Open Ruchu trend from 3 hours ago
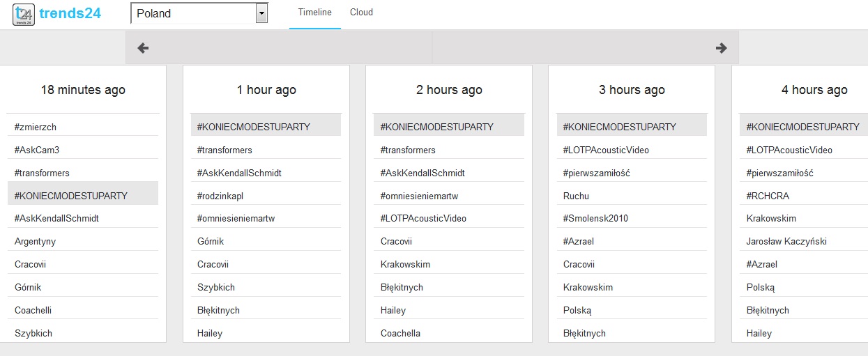Viewport: 868px width, 356px height. tap(576, 196)
